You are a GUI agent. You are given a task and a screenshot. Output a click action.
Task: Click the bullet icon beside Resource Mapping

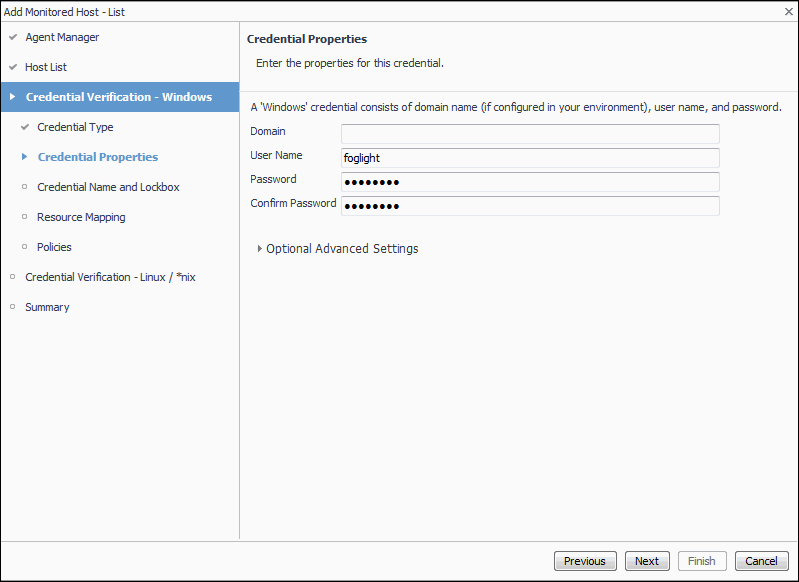pyautogui.click(x=25, y=217)
